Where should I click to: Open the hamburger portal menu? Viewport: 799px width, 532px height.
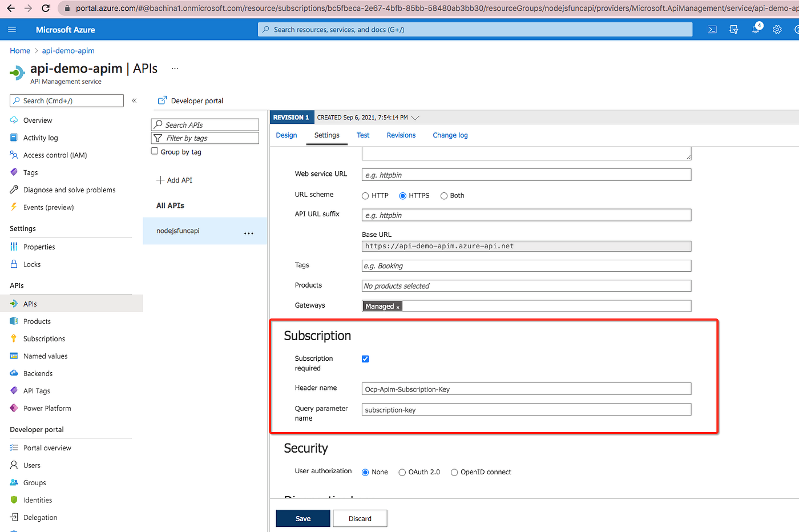(12, 29)
